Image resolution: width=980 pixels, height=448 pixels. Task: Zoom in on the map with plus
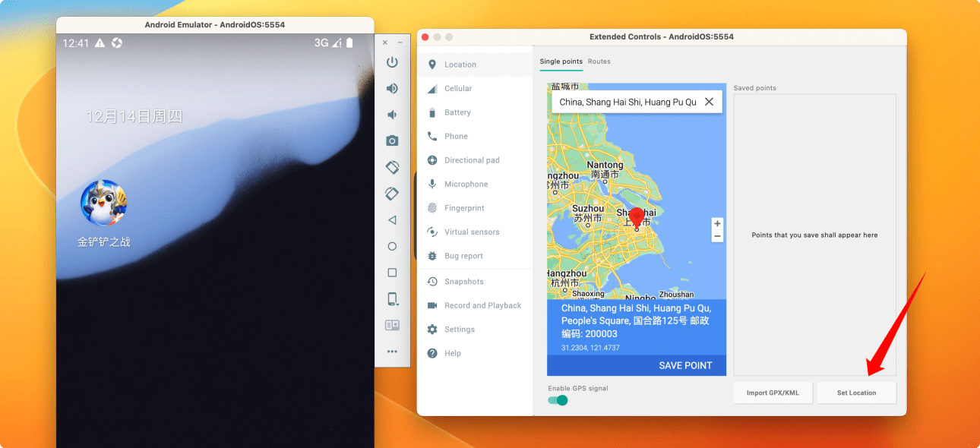click(x=717, y=224)
